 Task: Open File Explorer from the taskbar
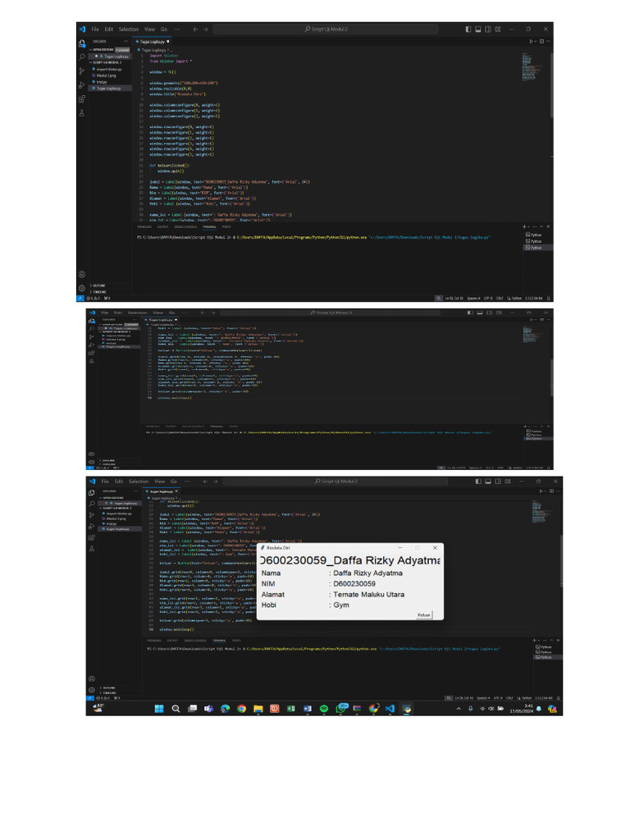point(258,709)
